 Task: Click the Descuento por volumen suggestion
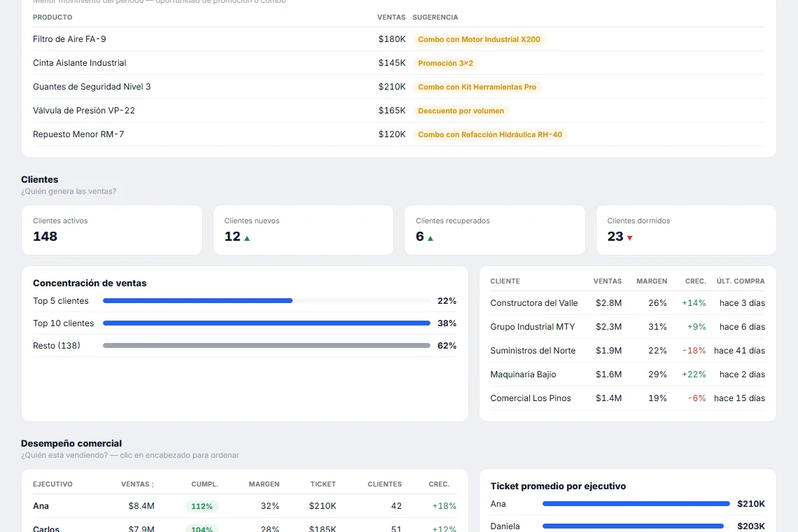click(461, 111)
